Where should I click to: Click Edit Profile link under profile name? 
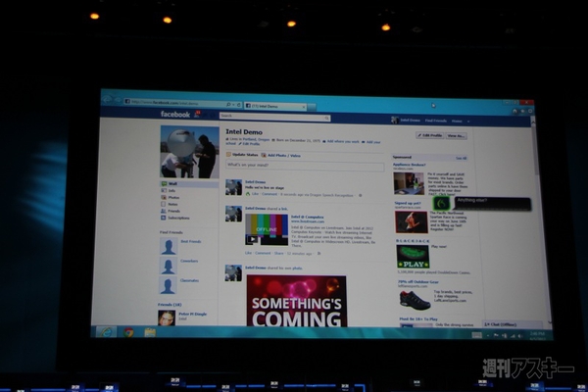click(x=249, y=144)
